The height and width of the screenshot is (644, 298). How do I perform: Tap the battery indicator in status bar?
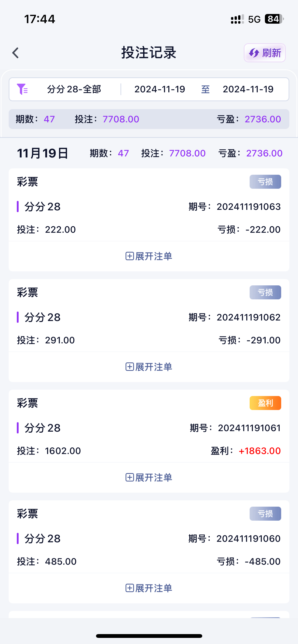[x=274, y=19]
